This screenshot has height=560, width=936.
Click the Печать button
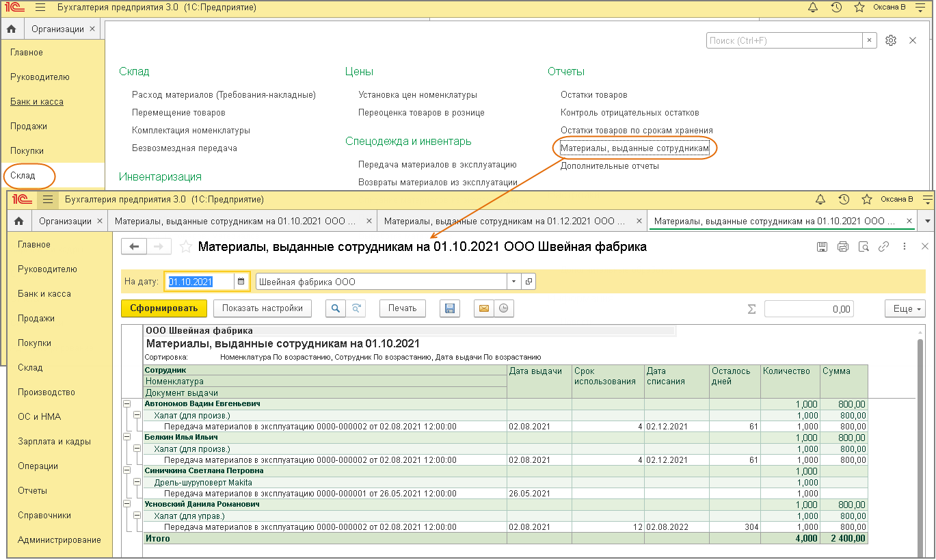[x=403, y=308]
